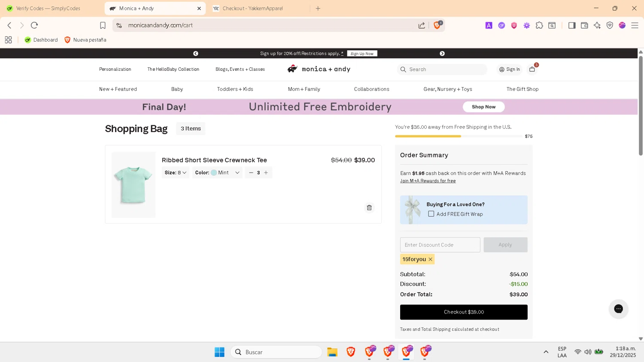Share this page via share icon
The width and height of the screenshot is (644, 362).
pyautogui.click(x=422, y=25)
